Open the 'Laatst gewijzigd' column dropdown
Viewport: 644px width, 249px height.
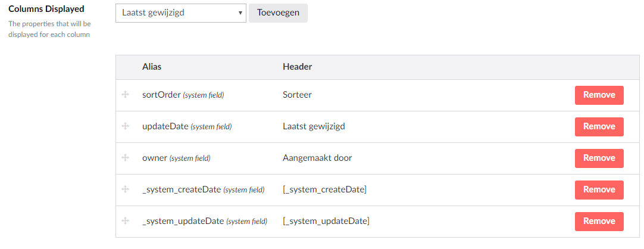point(180,13)
